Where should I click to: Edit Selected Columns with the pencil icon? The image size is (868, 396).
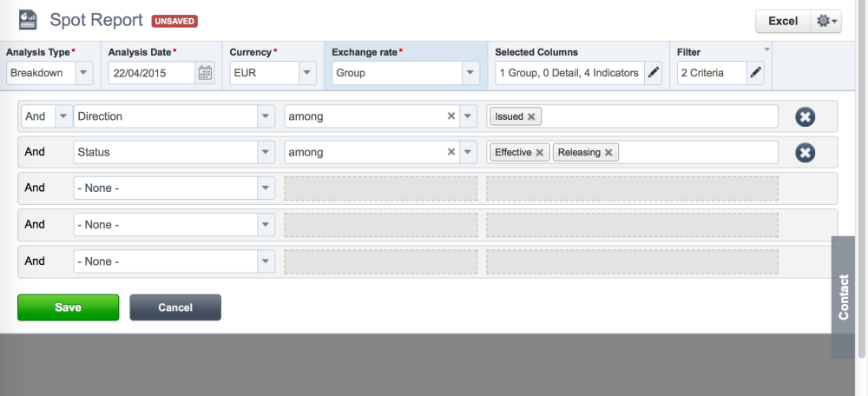pos(654,73)
